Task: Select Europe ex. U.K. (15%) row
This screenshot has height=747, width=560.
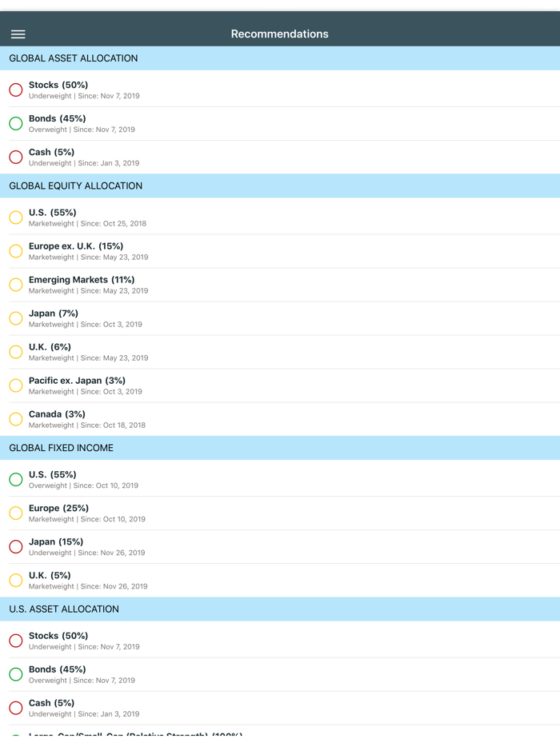Action: tap(280, 251)
